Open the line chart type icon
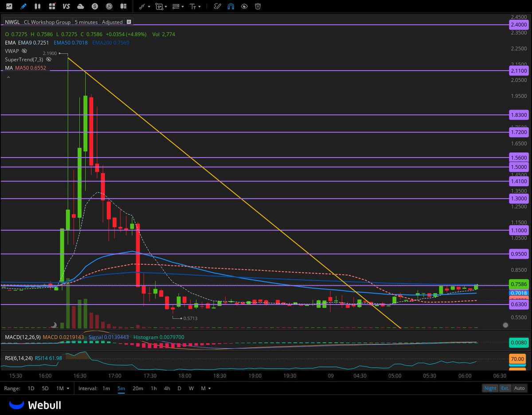This screenshot has height=415, width=532. click(9, 6)
